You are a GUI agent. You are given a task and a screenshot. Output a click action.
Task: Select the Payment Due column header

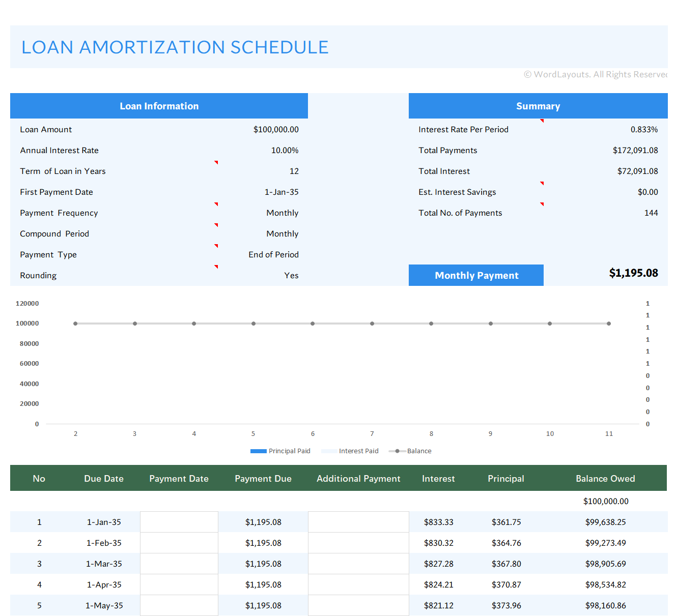pyautogui.click(x=263, y=479)
